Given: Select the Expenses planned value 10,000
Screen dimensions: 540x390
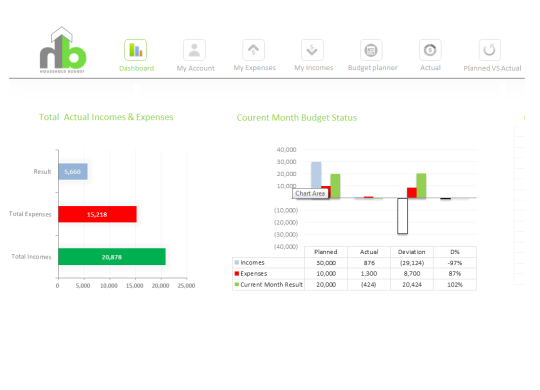Looking at the screenshot, I should coord(326,274).
